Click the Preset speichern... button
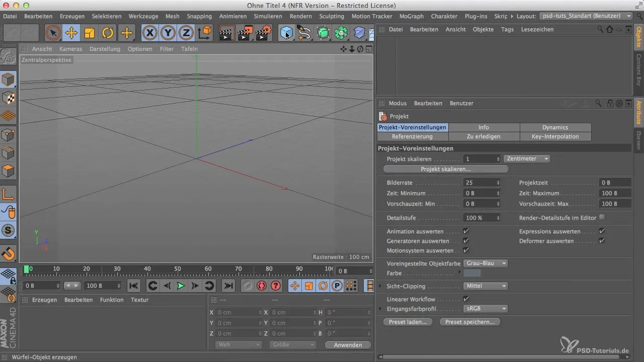The image size is (644, 362). 469,322
